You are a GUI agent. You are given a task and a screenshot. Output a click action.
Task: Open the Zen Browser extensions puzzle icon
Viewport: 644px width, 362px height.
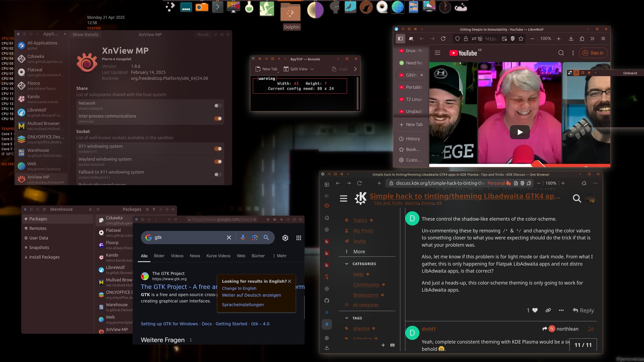[584, 183]
